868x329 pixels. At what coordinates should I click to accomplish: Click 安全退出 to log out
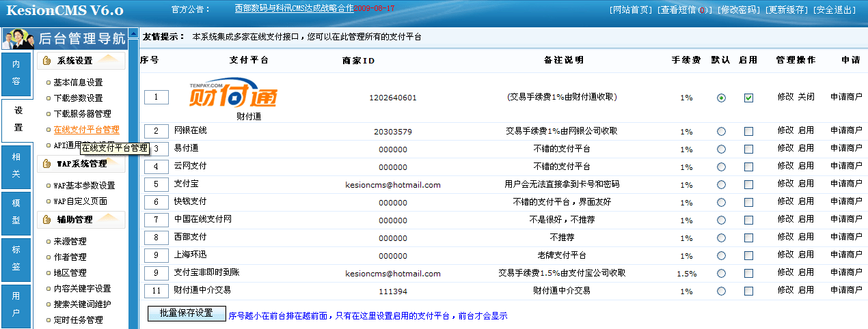(x=835, y=10)
